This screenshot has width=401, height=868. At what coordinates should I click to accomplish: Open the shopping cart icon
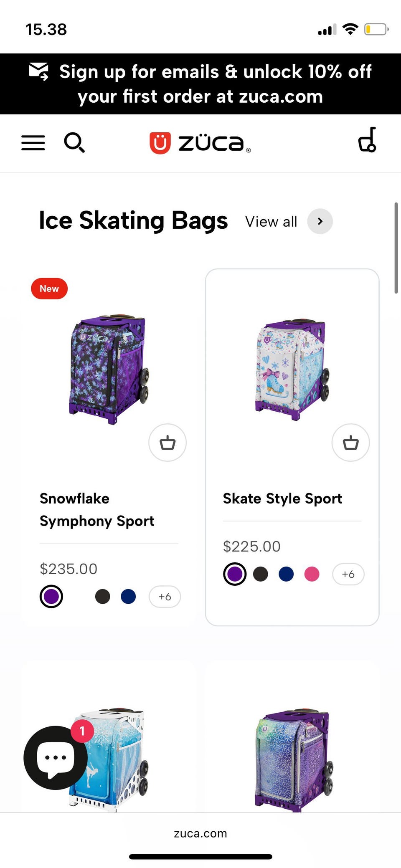click(x=367, y=140)
